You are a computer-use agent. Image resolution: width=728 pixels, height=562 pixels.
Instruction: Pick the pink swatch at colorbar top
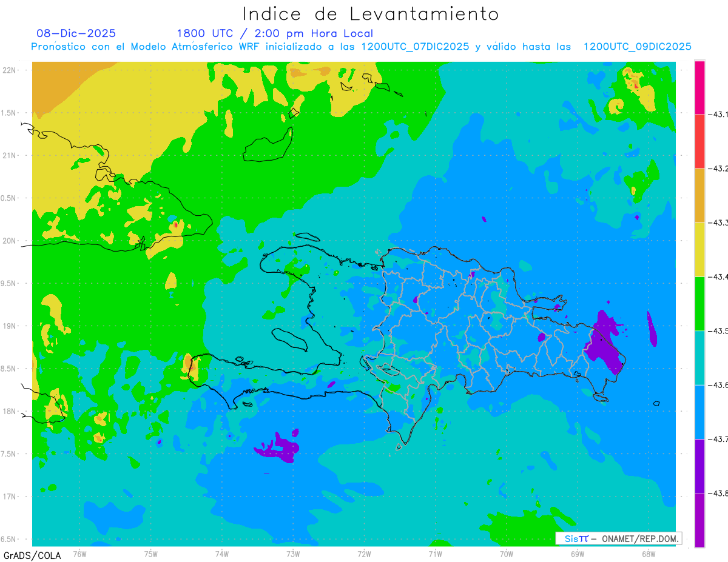(699, 87)
